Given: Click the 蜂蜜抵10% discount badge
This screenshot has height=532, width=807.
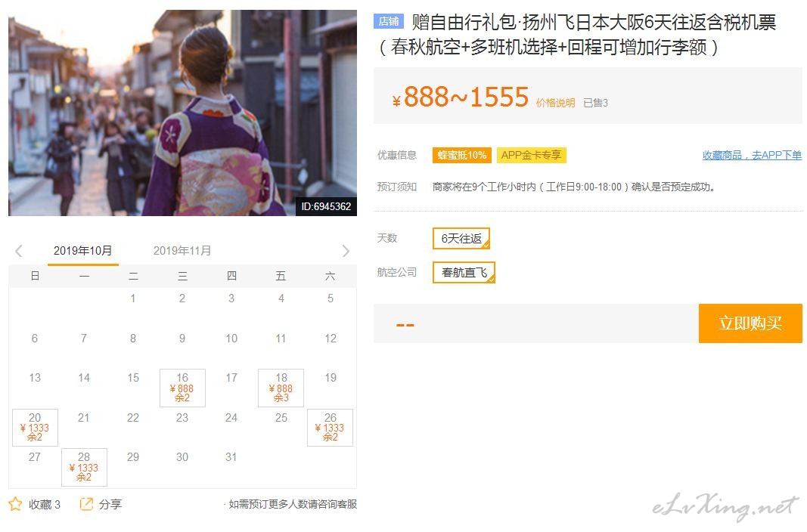Looking at the screenshot, I should 461,155.
